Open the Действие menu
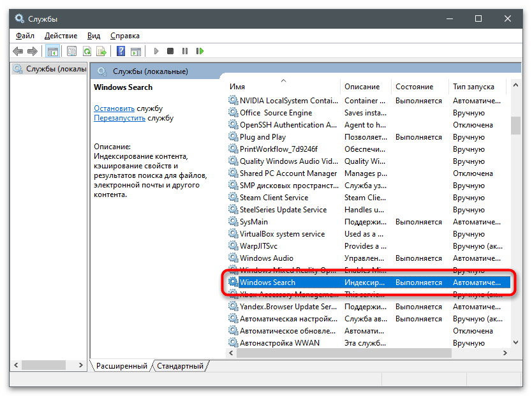 click(61, 36)
